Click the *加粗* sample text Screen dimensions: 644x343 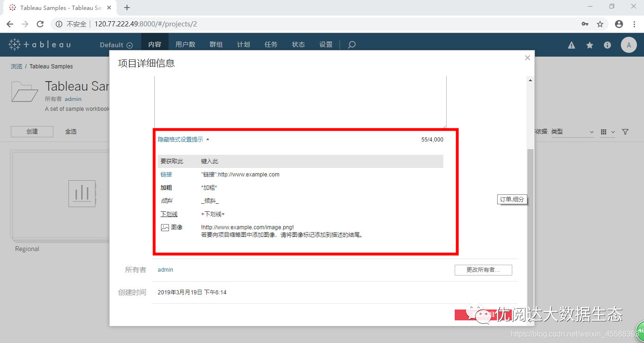[x=209, y=188]
